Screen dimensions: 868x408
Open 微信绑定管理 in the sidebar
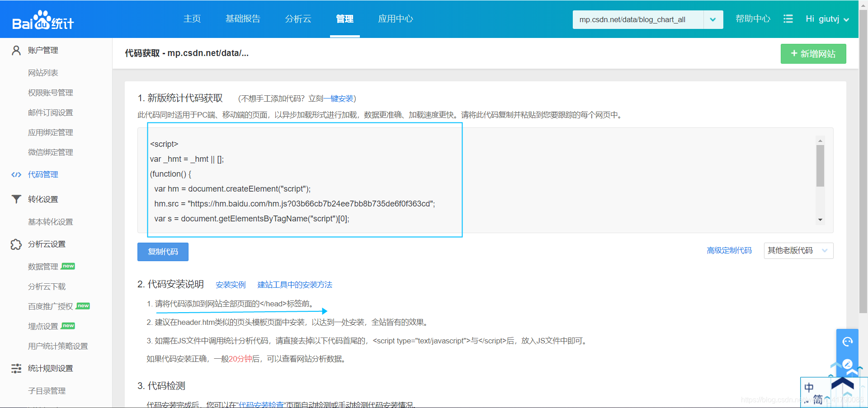[51, 152]
